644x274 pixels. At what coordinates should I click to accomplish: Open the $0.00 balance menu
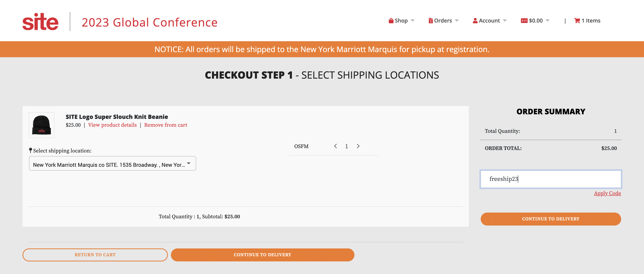(535, 20)
